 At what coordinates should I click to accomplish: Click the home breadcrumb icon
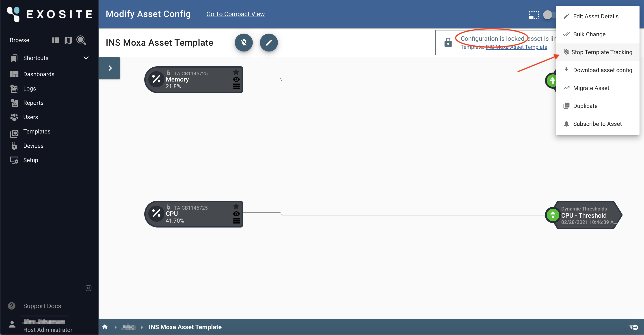click(x=105, y=327)
